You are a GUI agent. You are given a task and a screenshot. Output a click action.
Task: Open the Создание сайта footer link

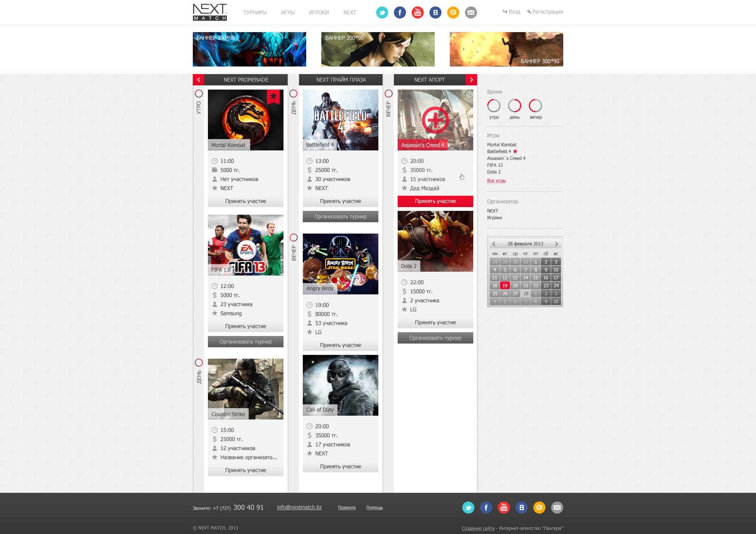[478, 528]
